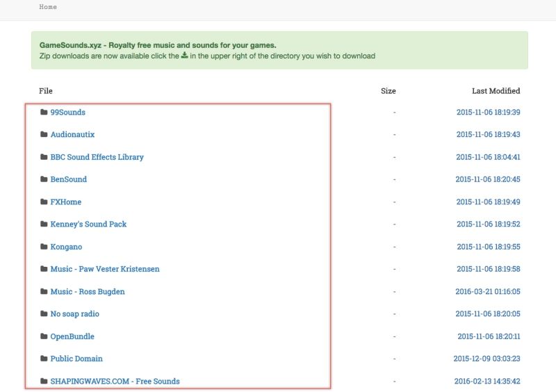Click the folder icon beside FXHome
Image resolution: width=556 pixels, height=392 pixels.
[44, 202]
